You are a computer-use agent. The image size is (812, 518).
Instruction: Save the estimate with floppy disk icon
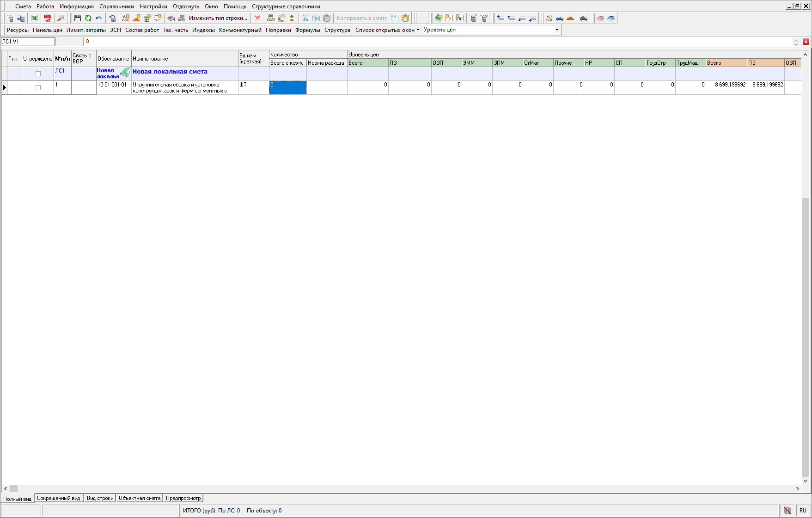click(78, 18)
